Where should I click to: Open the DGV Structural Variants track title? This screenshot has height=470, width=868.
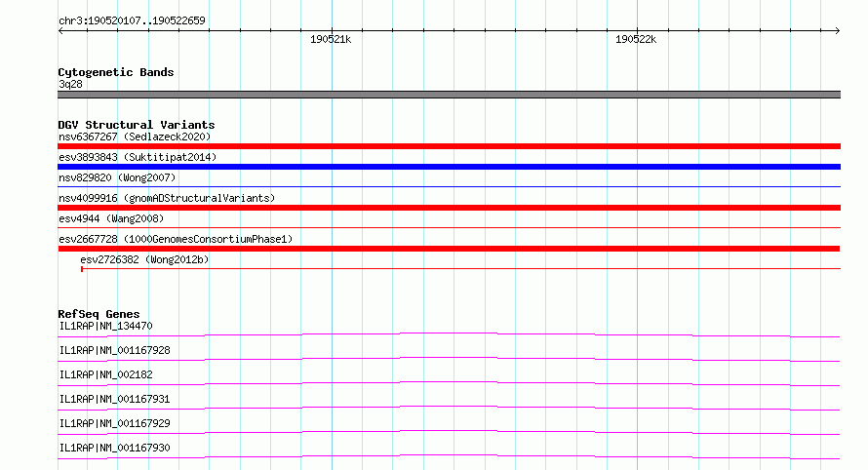click(137, 125)
